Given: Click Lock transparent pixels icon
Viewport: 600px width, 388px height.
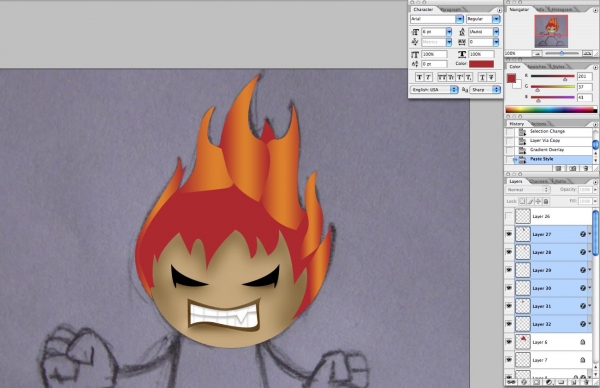Looking at the screenshot, I should 522,201.
